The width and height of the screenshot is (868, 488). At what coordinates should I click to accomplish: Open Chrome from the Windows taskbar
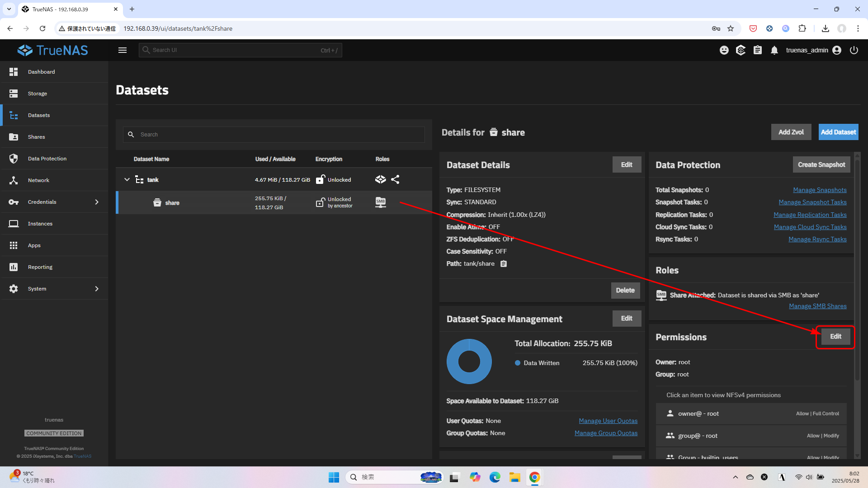pyautogui.click(x=534, y=477)
